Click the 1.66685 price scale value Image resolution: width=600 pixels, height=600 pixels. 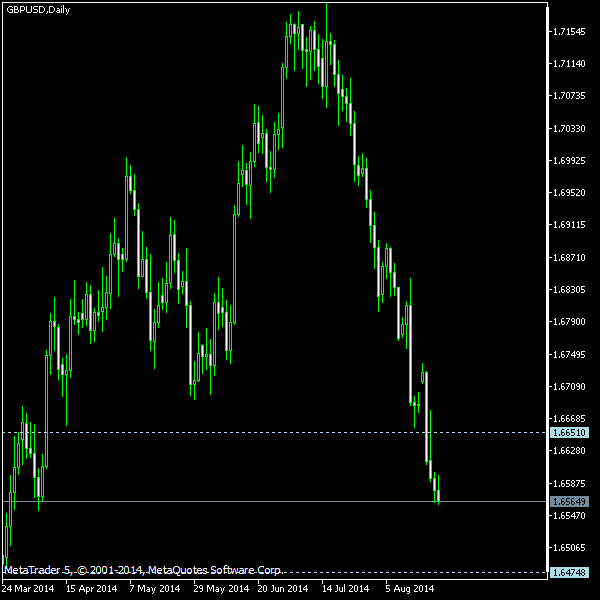click(x=569, y=419)
